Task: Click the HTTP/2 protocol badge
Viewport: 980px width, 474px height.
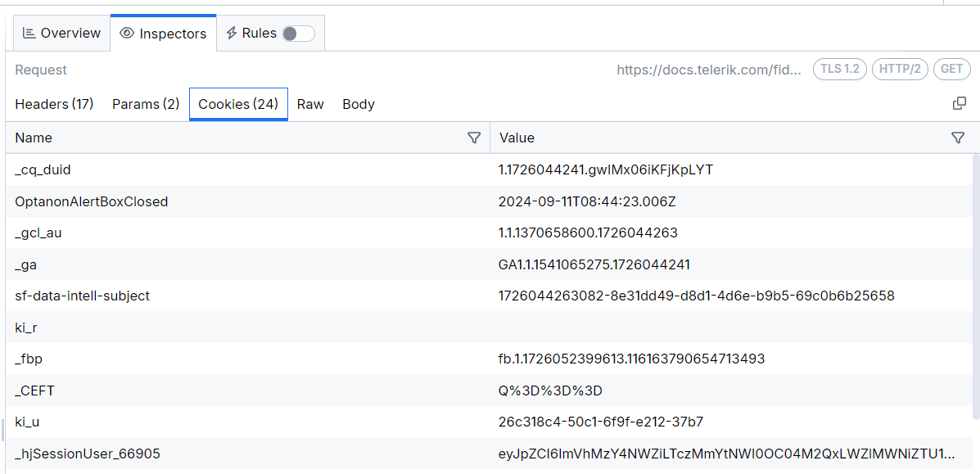Action: pyautogui.click(x=900, y=70)
